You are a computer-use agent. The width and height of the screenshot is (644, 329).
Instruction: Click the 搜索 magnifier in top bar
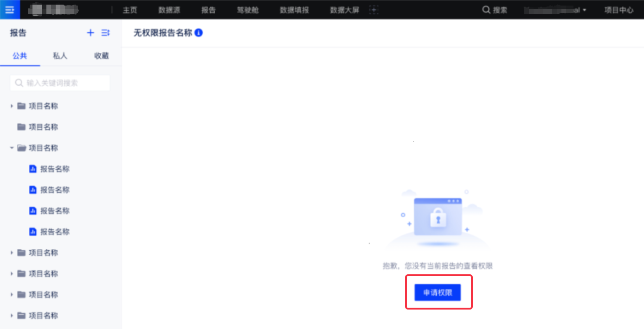point(486,10)
